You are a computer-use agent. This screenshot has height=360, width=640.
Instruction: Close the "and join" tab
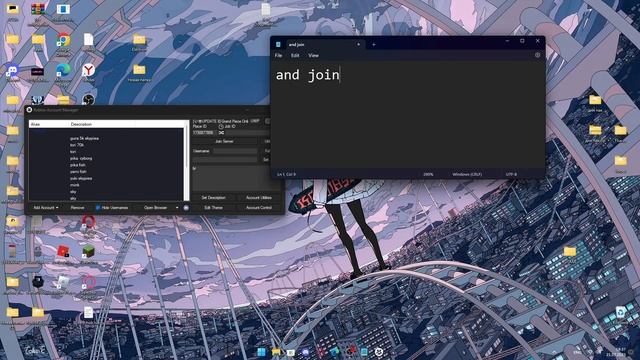point(358,44)
